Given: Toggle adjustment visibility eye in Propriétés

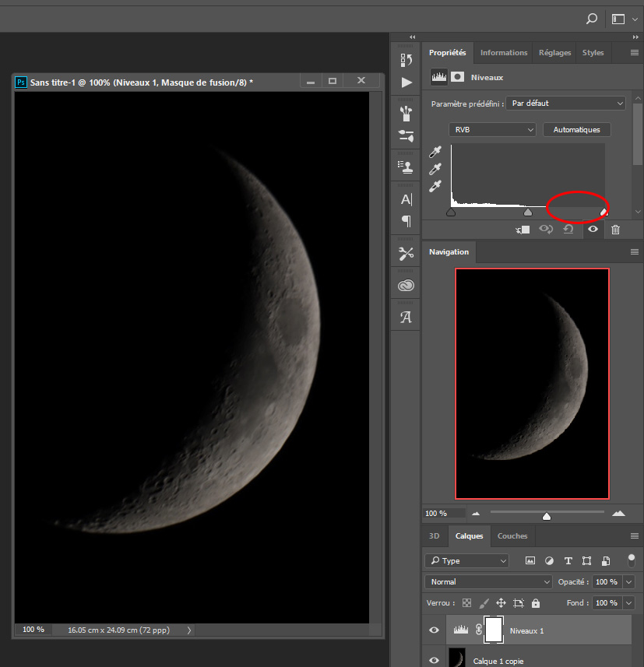Looking at the screenshot, I should click(x=593, y=230).
